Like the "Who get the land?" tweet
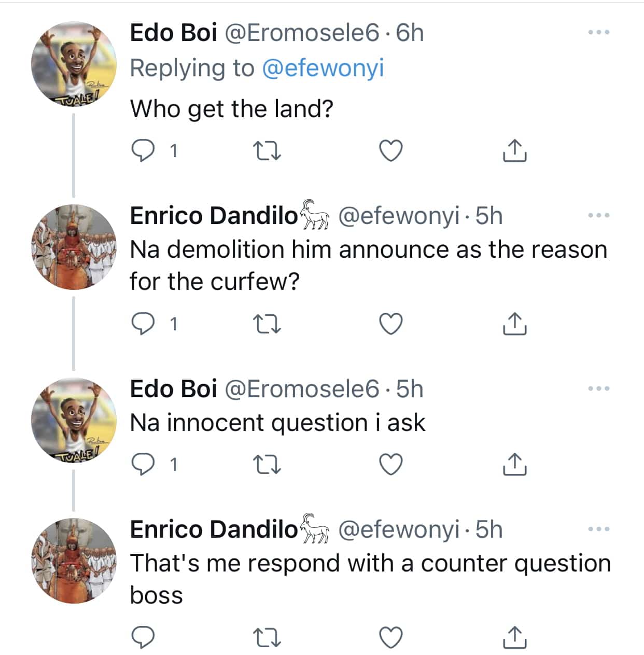 [x=391, y=151]
